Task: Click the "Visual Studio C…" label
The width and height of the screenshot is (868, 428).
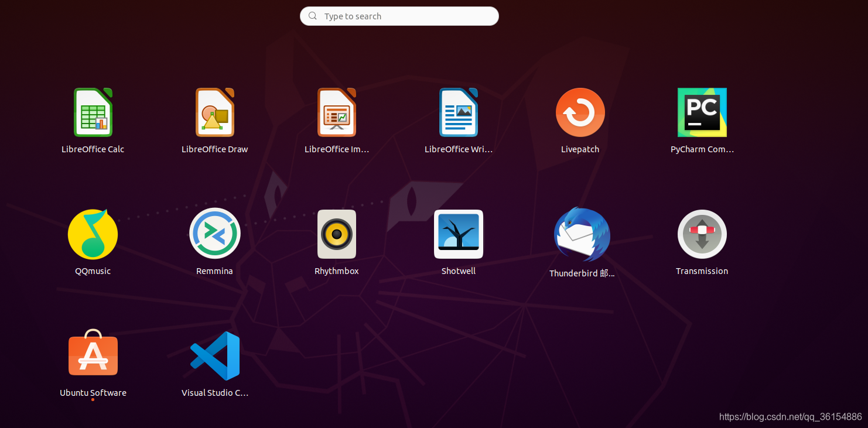Action: pyautogui.click(x=215, y=393)
